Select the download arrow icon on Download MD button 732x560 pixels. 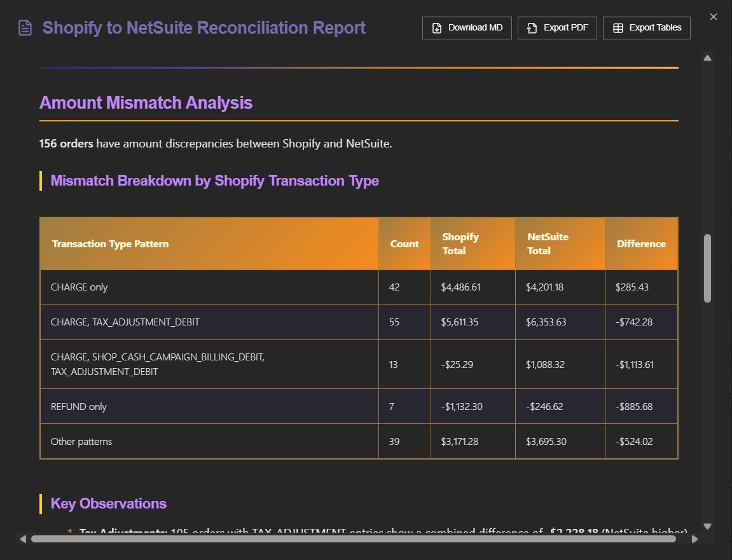tap(436, 28)
